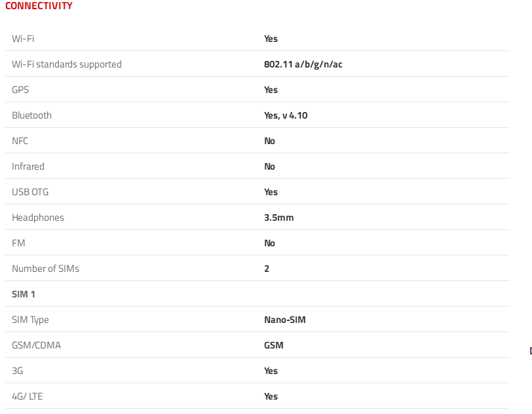Click the NFC row label

point(20,141)
